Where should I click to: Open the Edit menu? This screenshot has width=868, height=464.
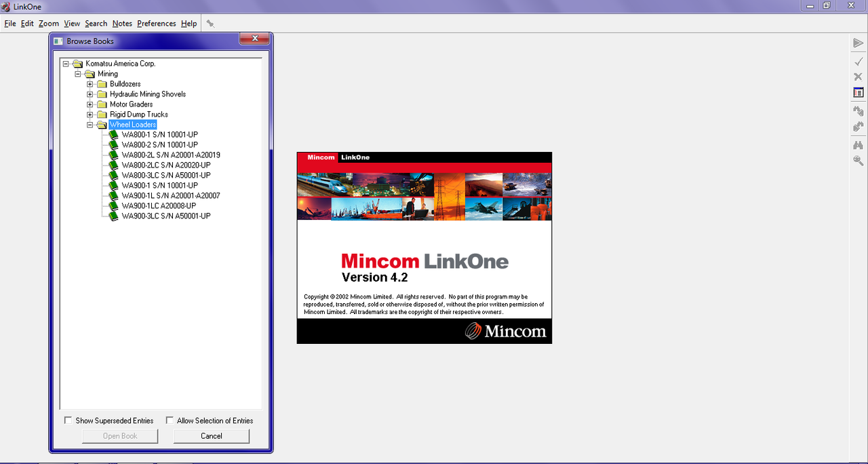27,24
